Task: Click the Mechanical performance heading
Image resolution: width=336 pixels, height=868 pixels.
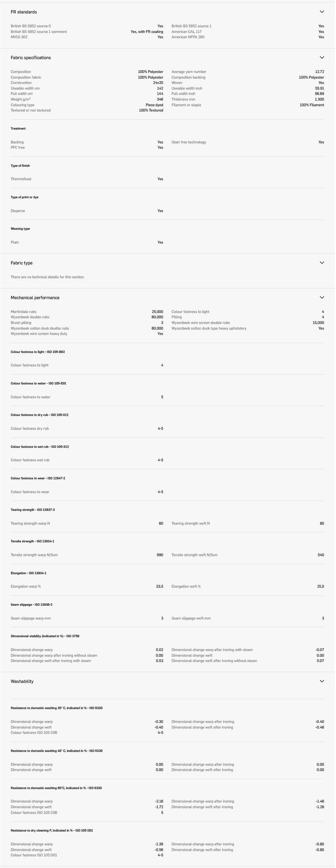Action: click(x=35, y=298)
